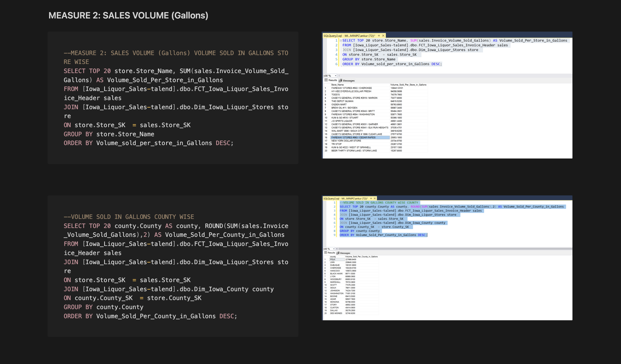Close the county query document tab

[375, 198]
